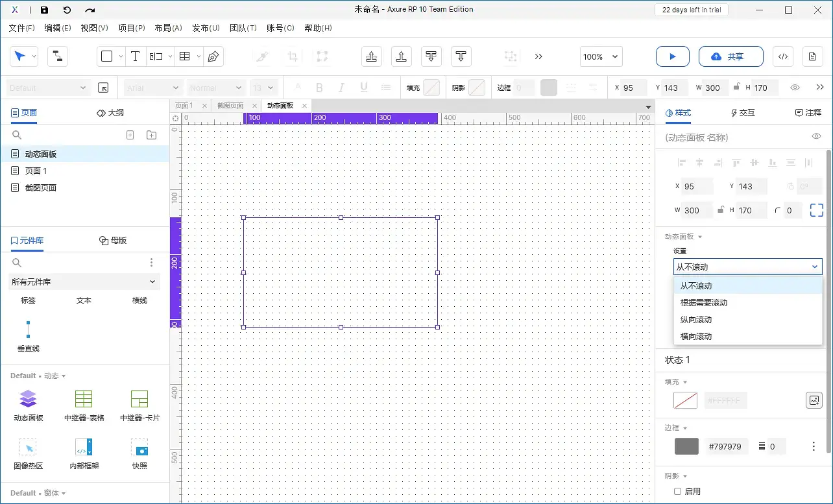Pick the 内部框架 inline frame widget
This screenshot has height=504, width=833.
[84, 453]
